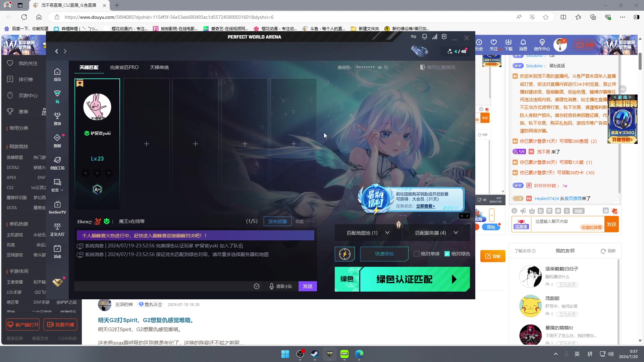The height and width of the screenshot is (362, 644).
Task: Open the 赛事 trophy icon in arena sidebar
Action: point(57,119)
